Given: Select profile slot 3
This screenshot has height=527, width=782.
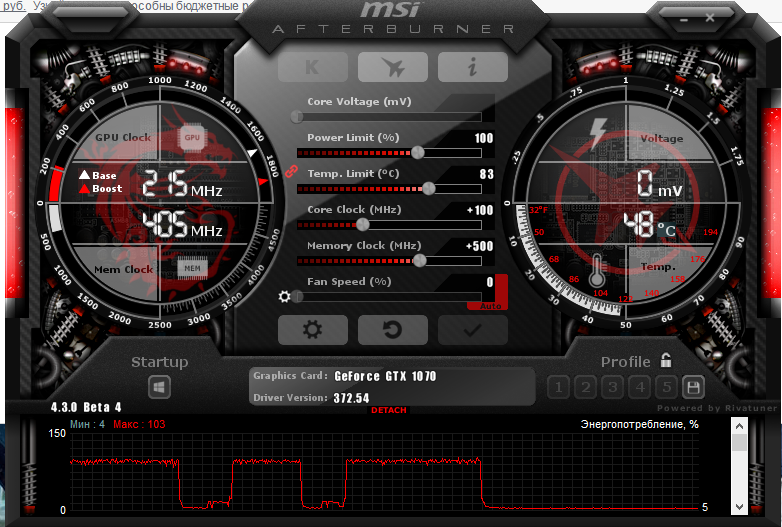Looking at the screenshot, I should click(612, 387).
